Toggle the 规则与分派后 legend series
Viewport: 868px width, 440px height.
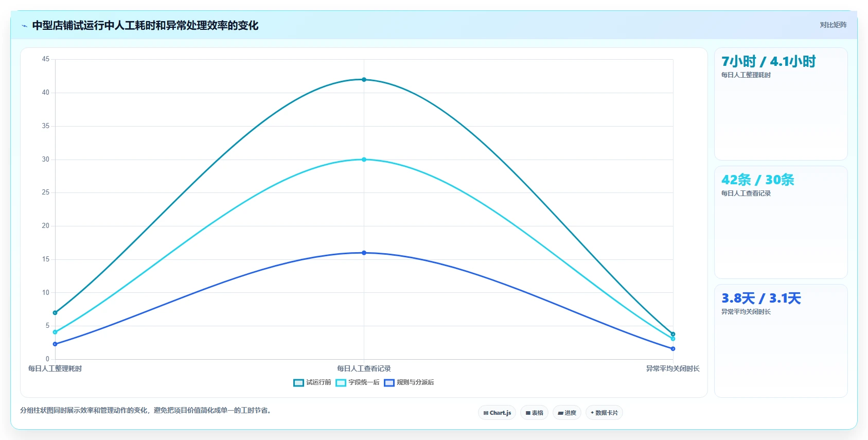coord(409,382)
